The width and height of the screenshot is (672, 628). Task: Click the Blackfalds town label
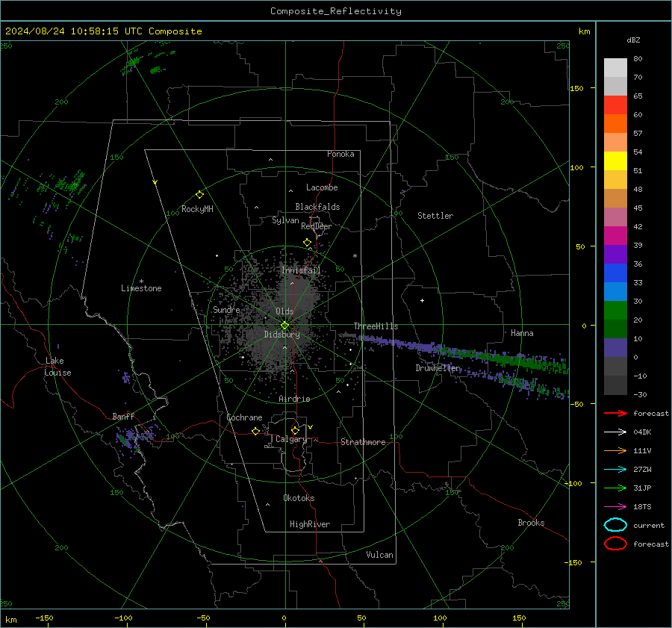click(x=317, y=207)
